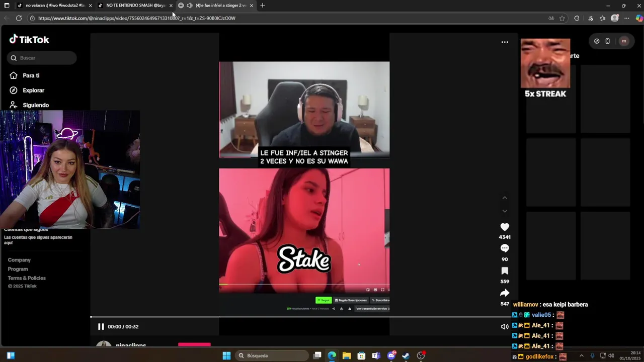Image resolution: width=644 pixels, height=362 pixels.
Task: Reload the page
Action: point(19,18)
